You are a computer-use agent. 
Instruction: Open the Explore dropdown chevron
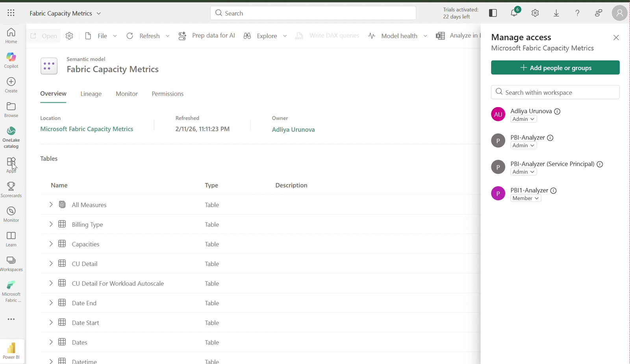pos(285,36)
